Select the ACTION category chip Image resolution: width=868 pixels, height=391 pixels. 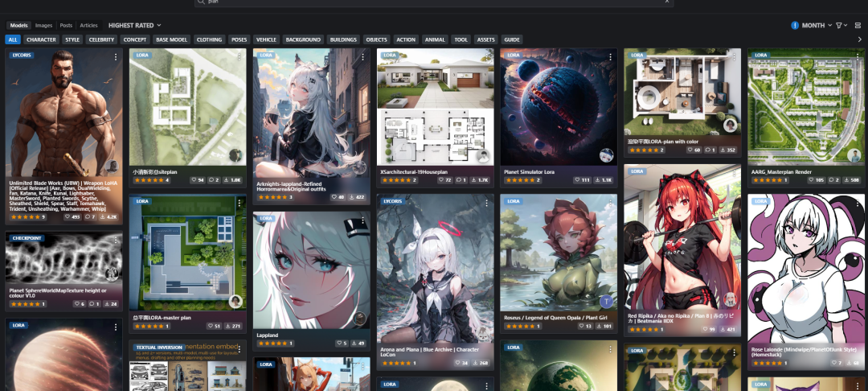[406, 40]
